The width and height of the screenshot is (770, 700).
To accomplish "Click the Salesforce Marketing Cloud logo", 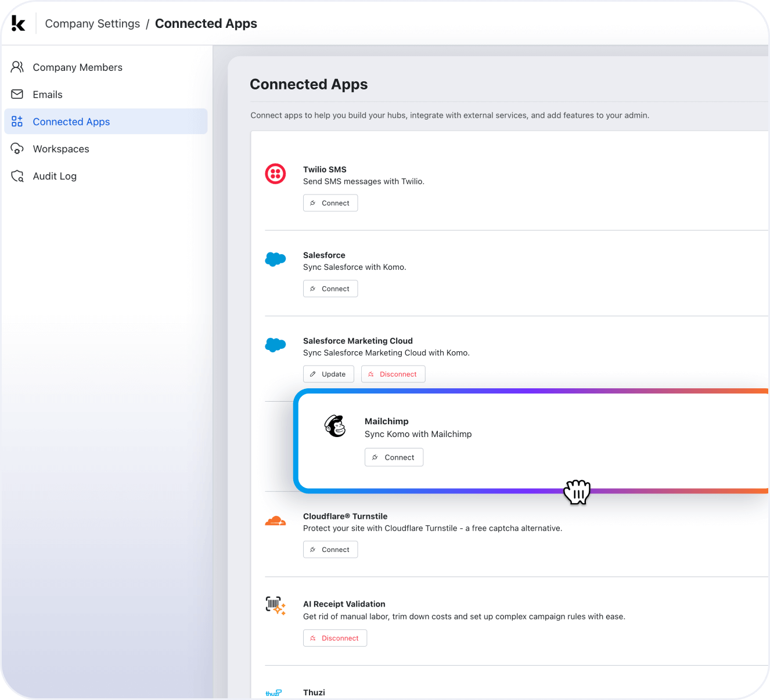I will coord(275,345).
